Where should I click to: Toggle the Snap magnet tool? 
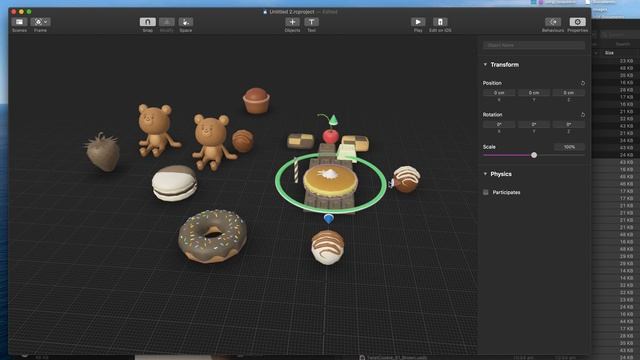(x=147, y=22)
